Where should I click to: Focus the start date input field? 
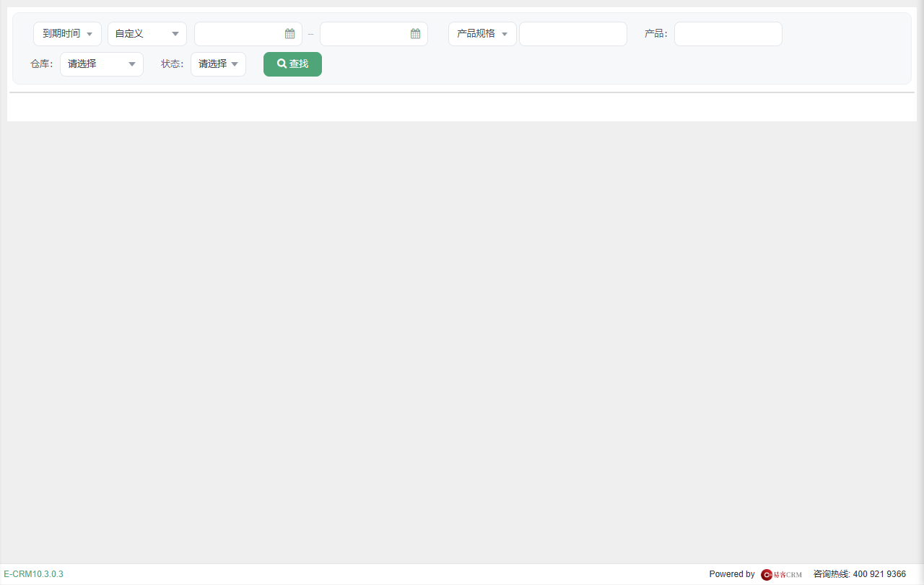click(248, 34)
